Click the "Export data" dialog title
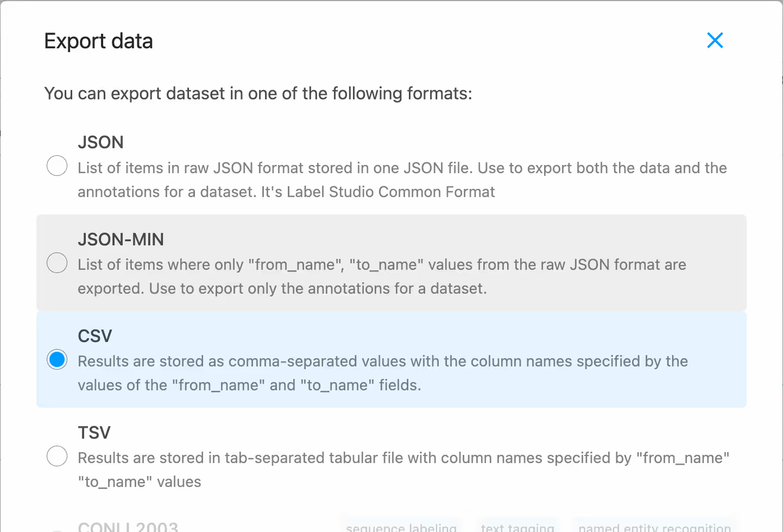Viewport: 783px width, 532px height. [98, 41]
